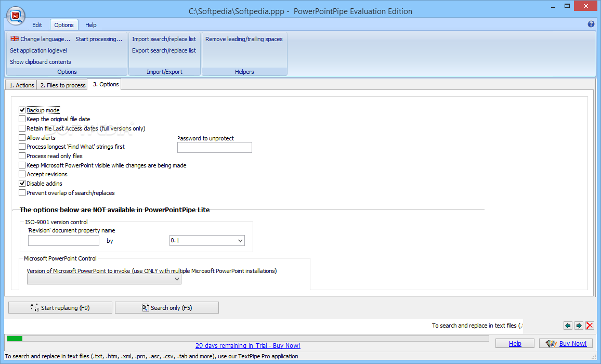
Task: Switch to 2. Files to process tab
Action: coord(63,85)
